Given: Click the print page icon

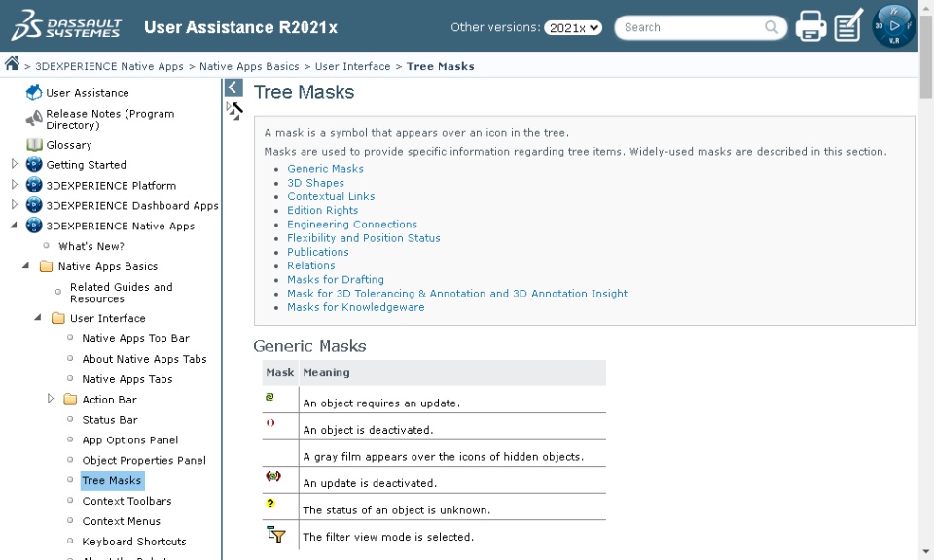Looking at the screenshot, I should pos(810,26).
